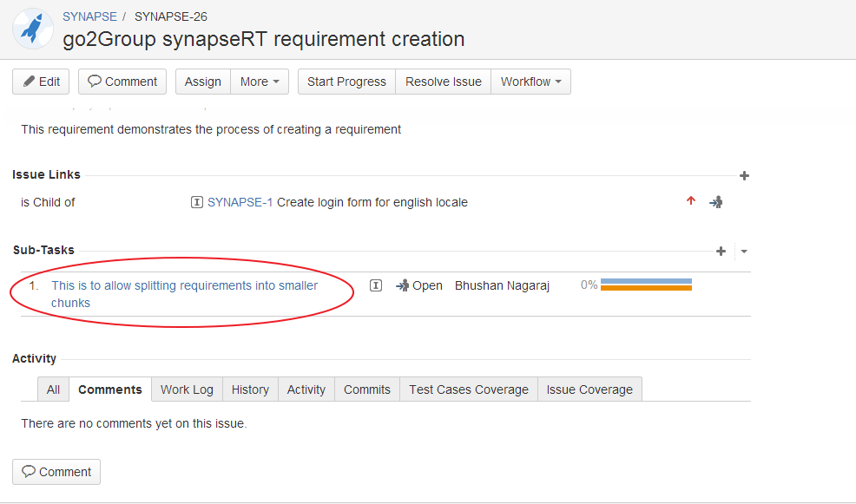Screen dimensions: 856x504
Task: Click the Comment button below the activity section
Action: [x=56, y=472]
